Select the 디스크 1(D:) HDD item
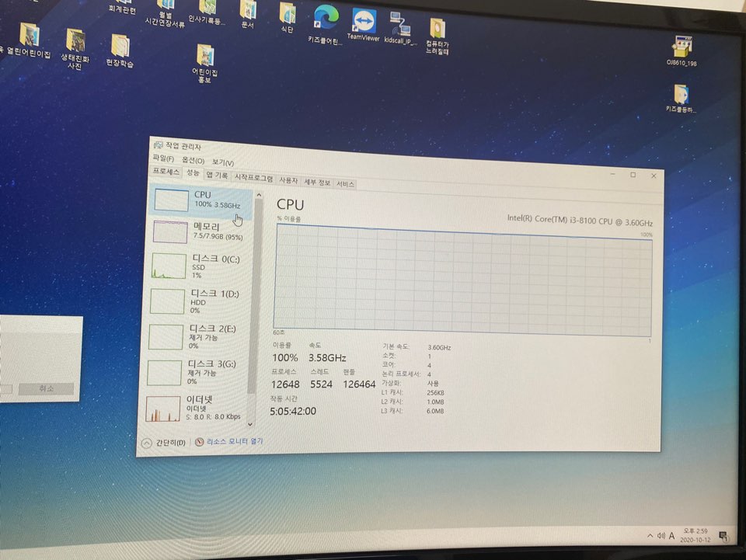Screen dimensions: 746x560 (x=199, y=301)
